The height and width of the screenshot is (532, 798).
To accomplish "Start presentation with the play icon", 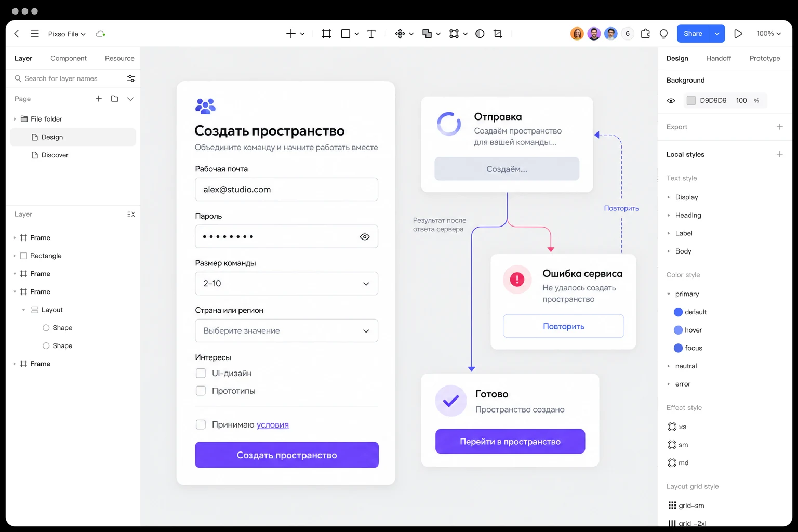I will pos(738,34).
